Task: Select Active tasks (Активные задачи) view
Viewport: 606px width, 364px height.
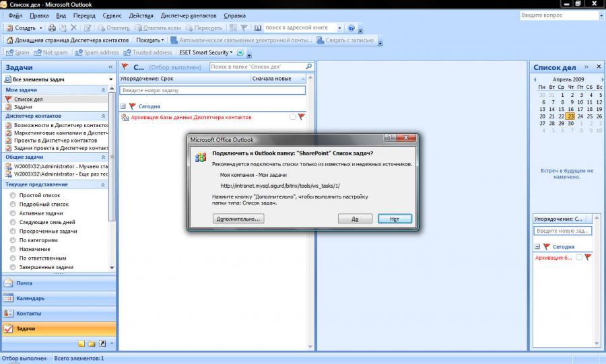Action: 13,213
